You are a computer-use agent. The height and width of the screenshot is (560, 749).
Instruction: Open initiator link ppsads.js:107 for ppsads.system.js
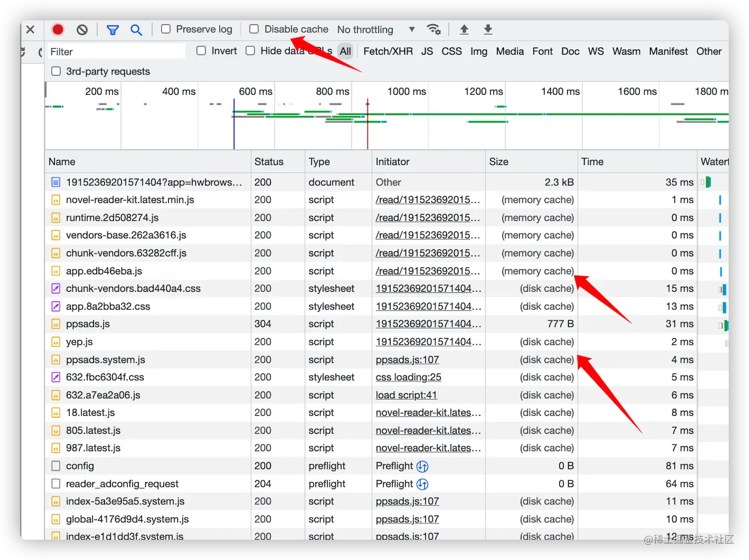[407, 359]
